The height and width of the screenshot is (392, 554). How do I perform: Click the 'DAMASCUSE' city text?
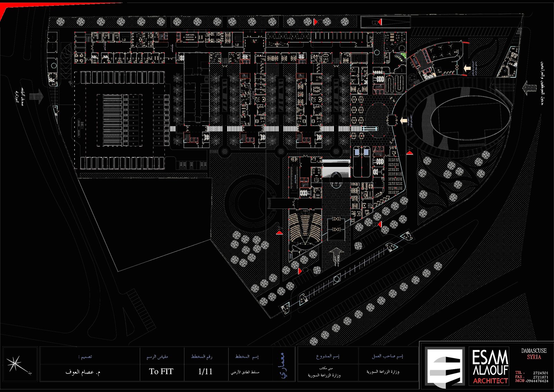[x=534, y=351]
